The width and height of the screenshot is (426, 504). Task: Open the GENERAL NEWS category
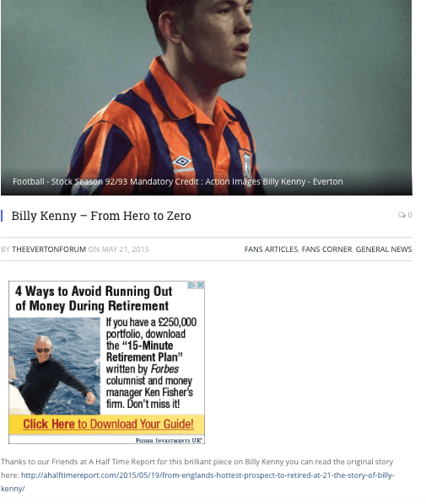[384, 249]
